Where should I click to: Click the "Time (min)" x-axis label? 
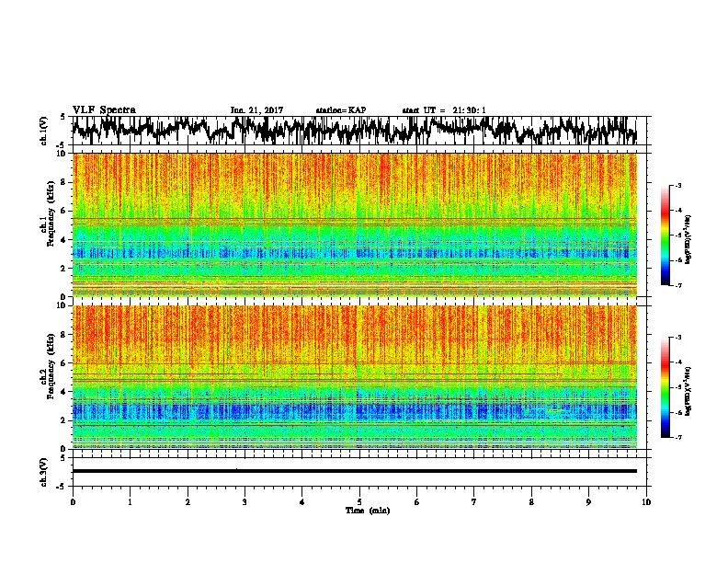368,511
